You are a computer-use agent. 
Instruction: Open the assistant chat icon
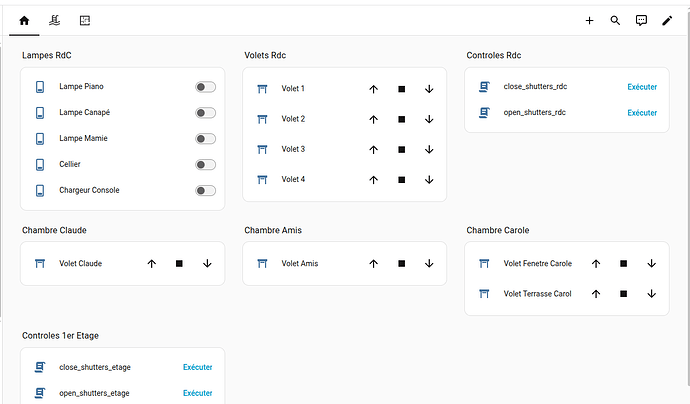641,21
